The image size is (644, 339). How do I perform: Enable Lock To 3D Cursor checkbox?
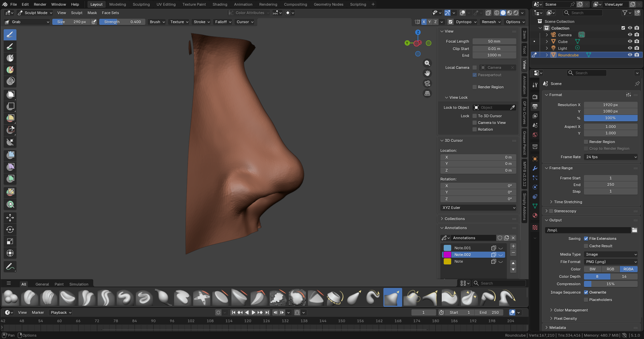click(474, 116)
